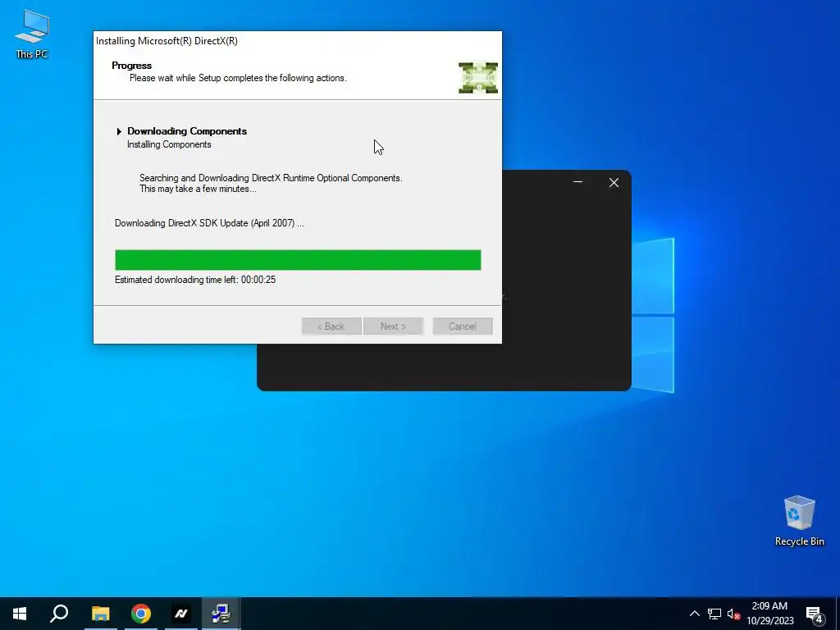Open the Windows Start menu
The width and height of the screenshot is (840, 630).
20,614
